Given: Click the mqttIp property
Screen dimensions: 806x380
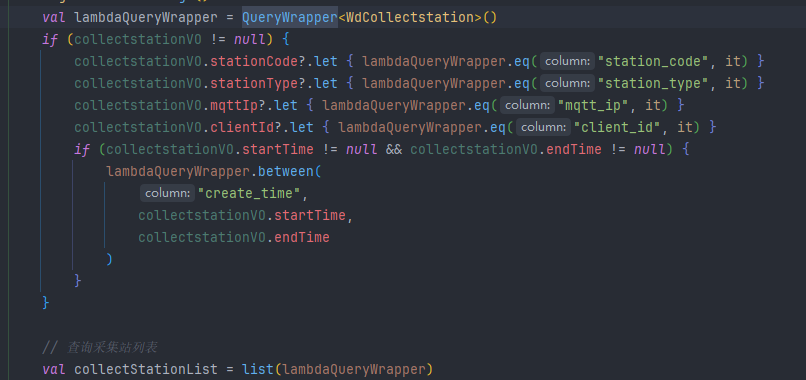Looking at the screenshot, I should (x=234, y=105).
